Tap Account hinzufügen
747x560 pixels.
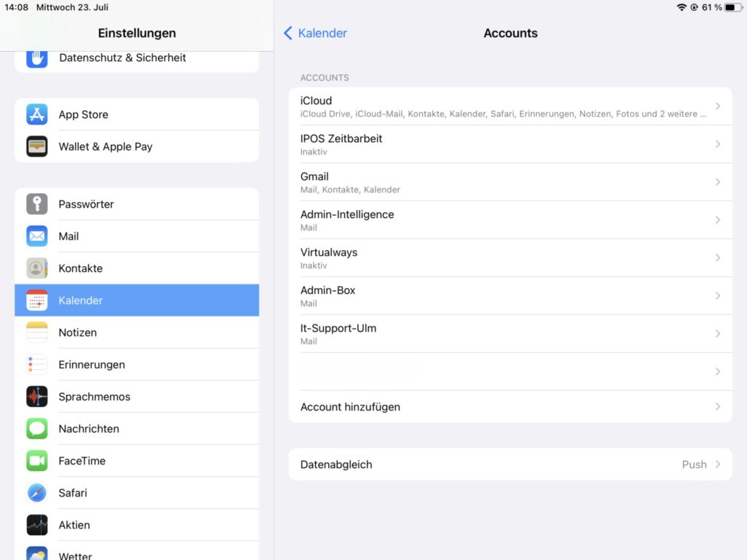point(510,407)
